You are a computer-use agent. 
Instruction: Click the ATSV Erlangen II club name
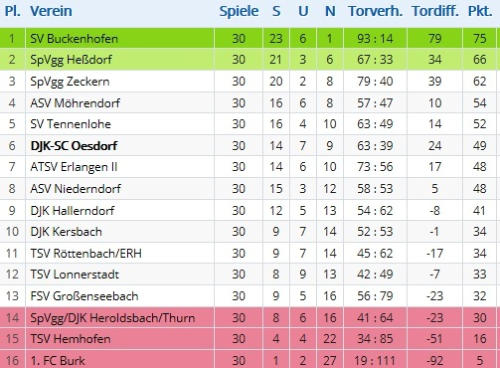point(74,167)
